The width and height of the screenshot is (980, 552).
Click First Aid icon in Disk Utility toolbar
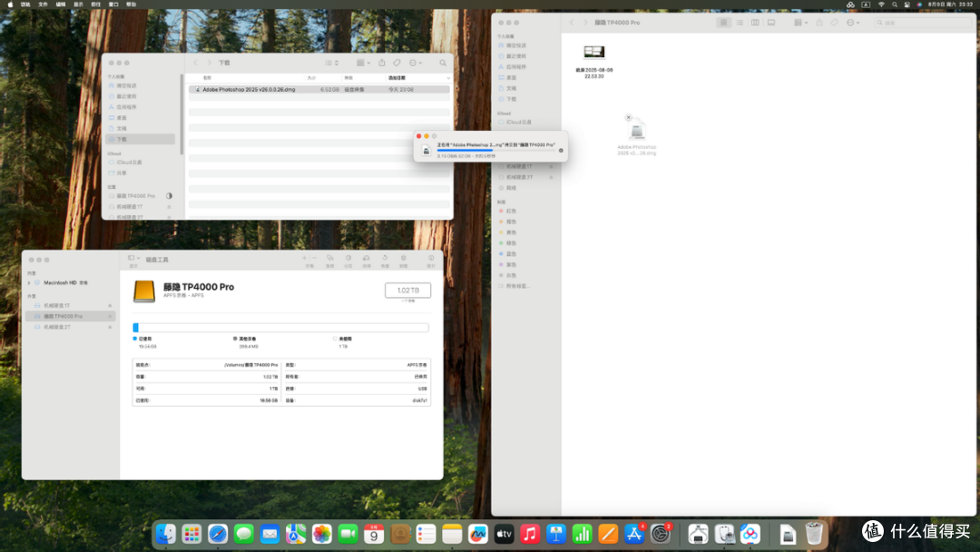pos(330,258)
